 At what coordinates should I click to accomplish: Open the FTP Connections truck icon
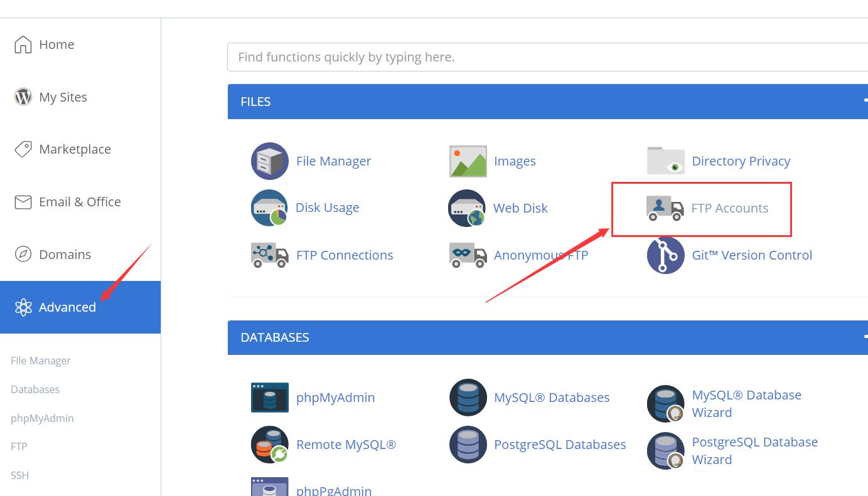[x=269, y=255]
